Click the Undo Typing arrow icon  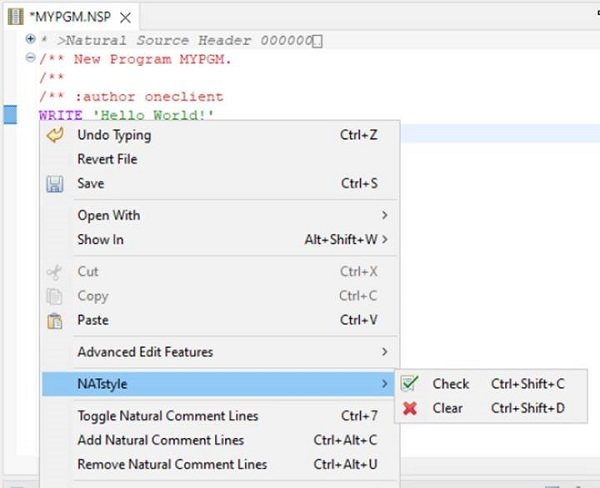pyautogui.click(x=55, y=135)
